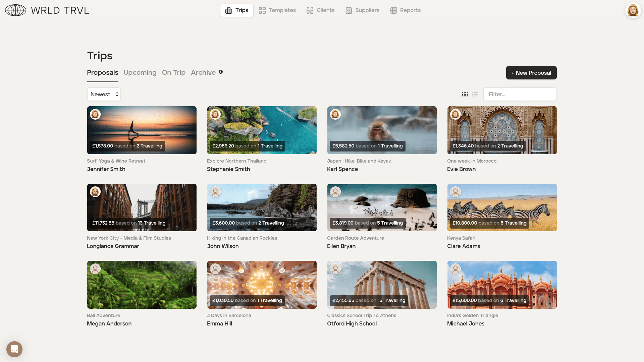The image size is (644, 362).
Task: Switch to the Archive tab
Action: click(203, 73)
